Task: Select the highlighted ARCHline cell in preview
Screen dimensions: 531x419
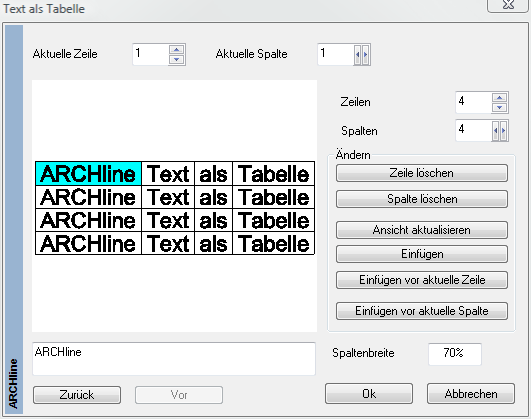Action: (88, 174)
